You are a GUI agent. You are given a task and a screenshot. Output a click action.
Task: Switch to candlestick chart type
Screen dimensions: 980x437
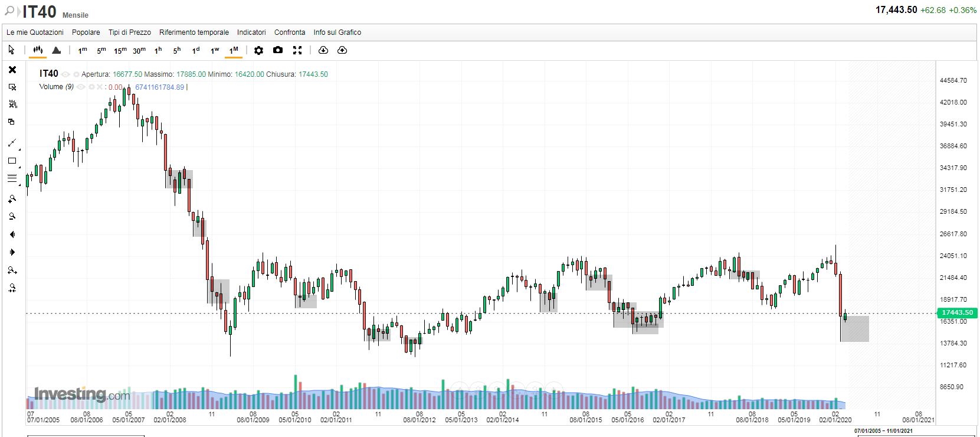[38, 50]
